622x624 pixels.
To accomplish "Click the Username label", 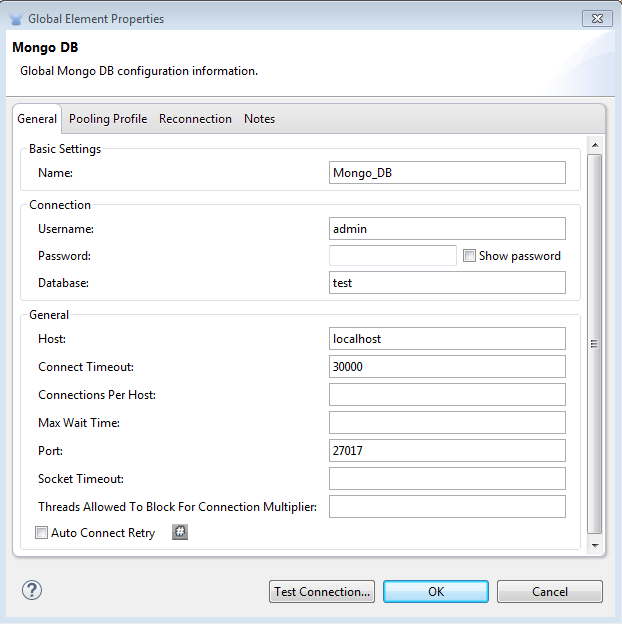I will coord(66,229).
